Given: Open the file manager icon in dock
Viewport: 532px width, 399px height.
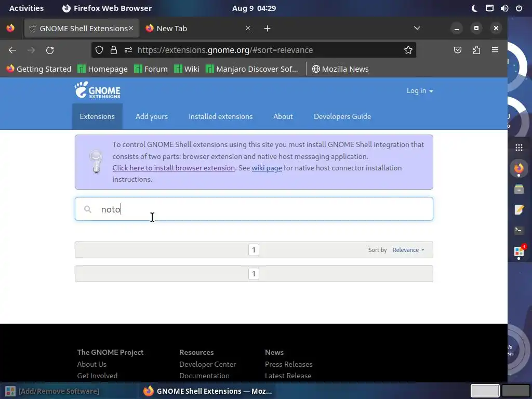Looking at the screenshot, I should click(x=519, y=189).
